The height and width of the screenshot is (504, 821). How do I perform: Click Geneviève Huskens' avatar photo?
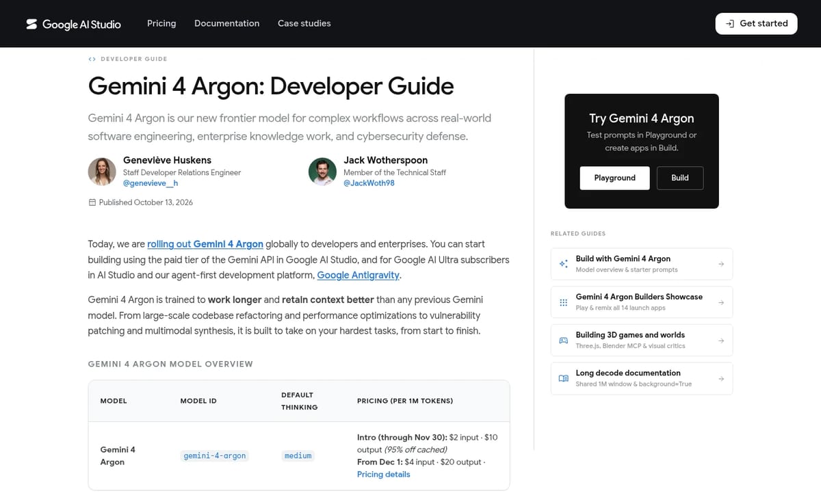click(102, 172)
